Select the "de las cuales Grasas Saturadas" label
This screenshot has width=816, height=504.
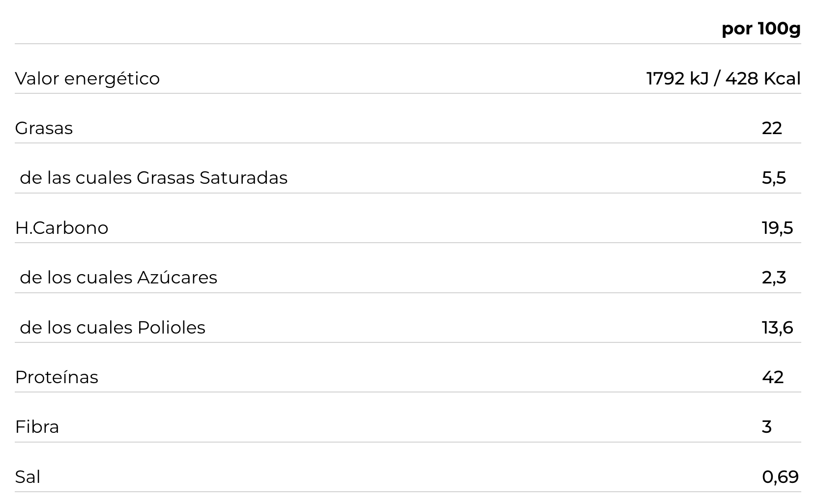[x=153, y=178]
